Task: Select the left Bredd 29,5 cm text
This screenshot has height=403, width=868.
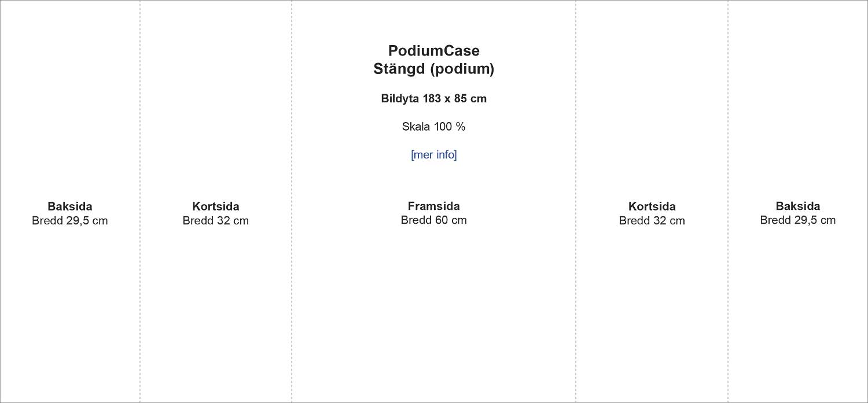Action: pos(69,221)
